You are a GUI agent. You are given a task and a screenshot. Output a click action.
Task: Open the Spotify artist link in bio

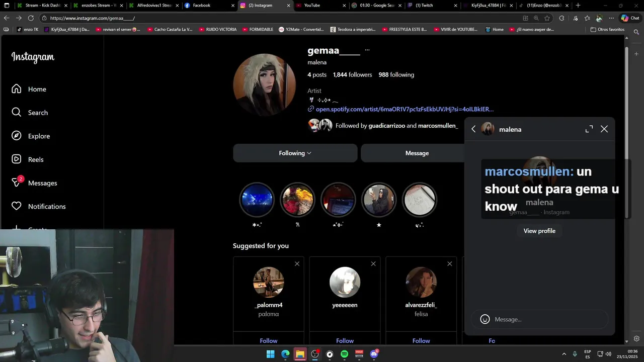coord(405,109)
